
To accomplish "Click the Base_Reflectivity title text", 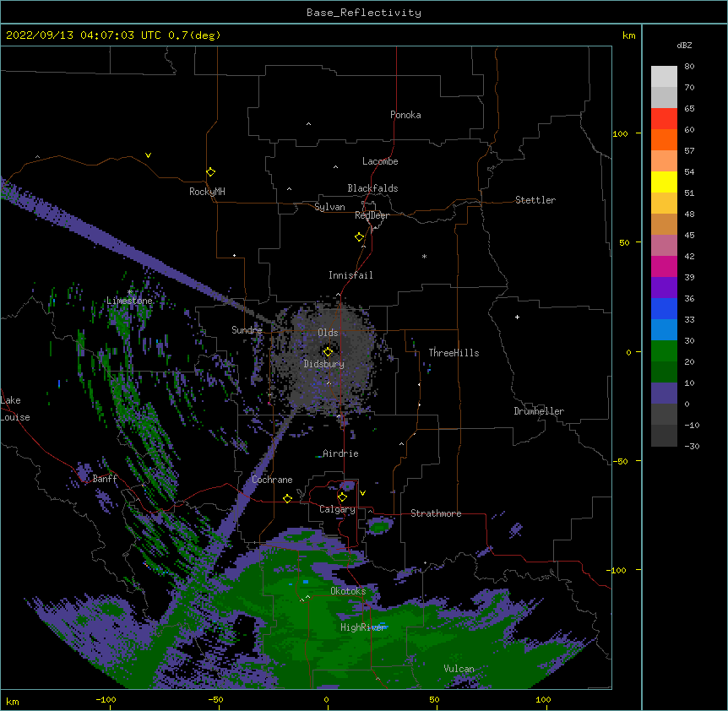I will coord(364,13).
